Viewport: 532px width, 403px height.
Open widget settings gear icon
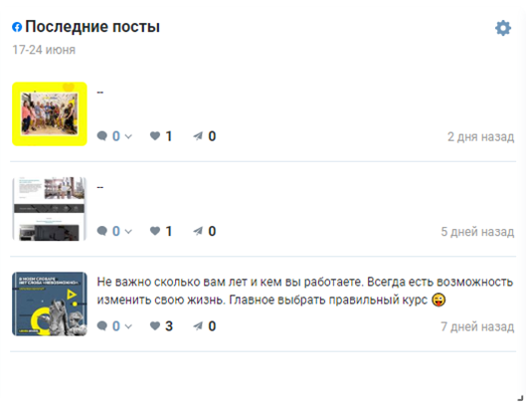coord(503,28)
